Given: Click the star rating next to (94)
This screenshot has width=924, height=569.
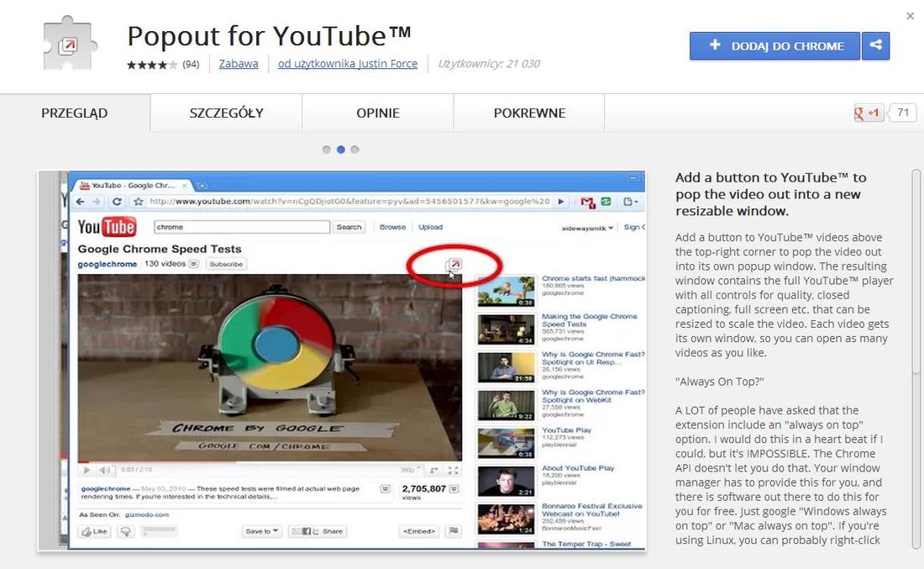Looking at the screenshot, I should click(152, 64).
